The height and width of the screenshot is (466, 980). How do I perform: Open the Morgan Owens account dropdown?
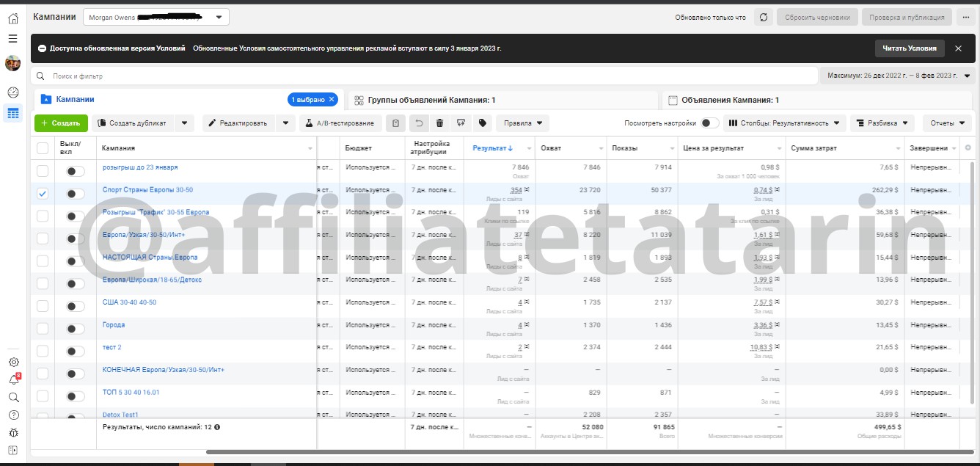[x=156, y=17]
